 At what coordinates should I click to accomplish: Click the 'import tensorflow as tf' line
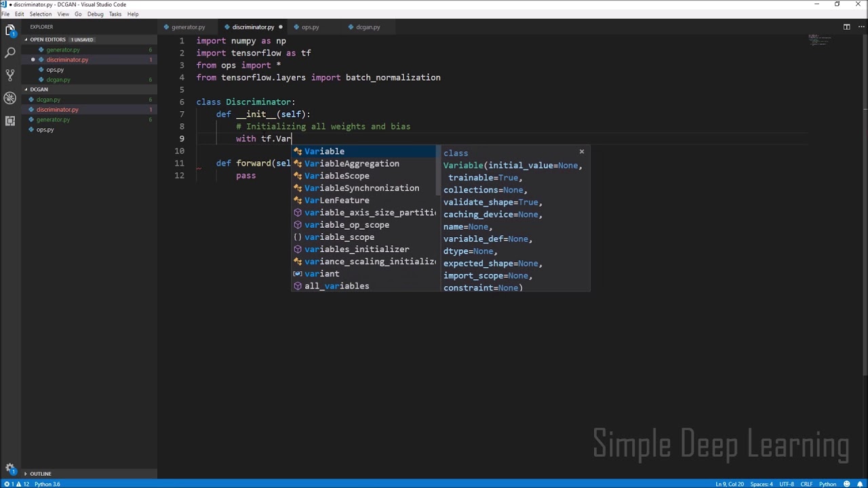(x=254, y=53)
